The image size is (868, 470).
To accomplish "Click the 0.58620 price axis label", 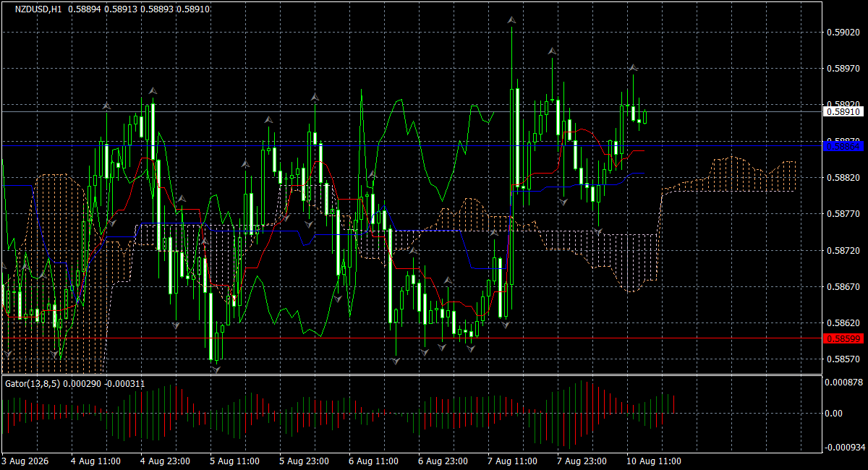I will click(x=843, y=323).
